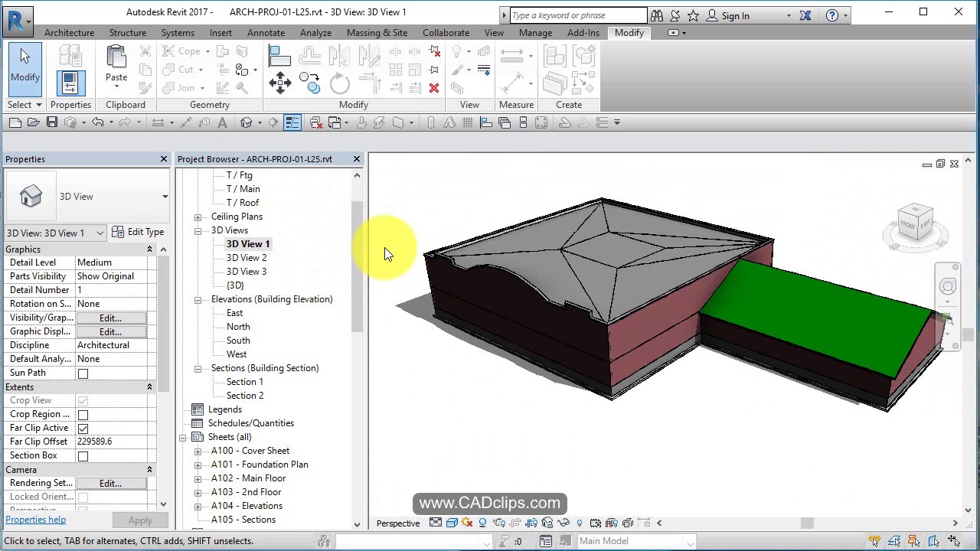Click the Thin Lines toggle icon
980x551 pixels.
point(292,122)
